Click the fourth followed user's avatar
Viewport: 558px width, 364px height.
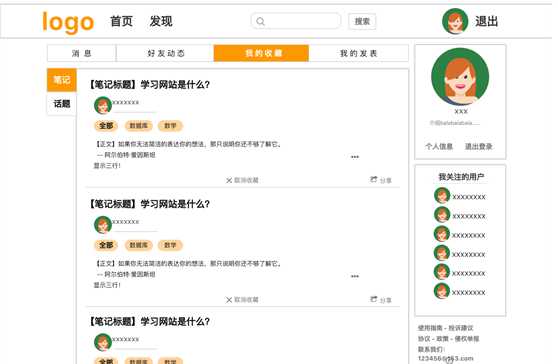tap(442, 253)
